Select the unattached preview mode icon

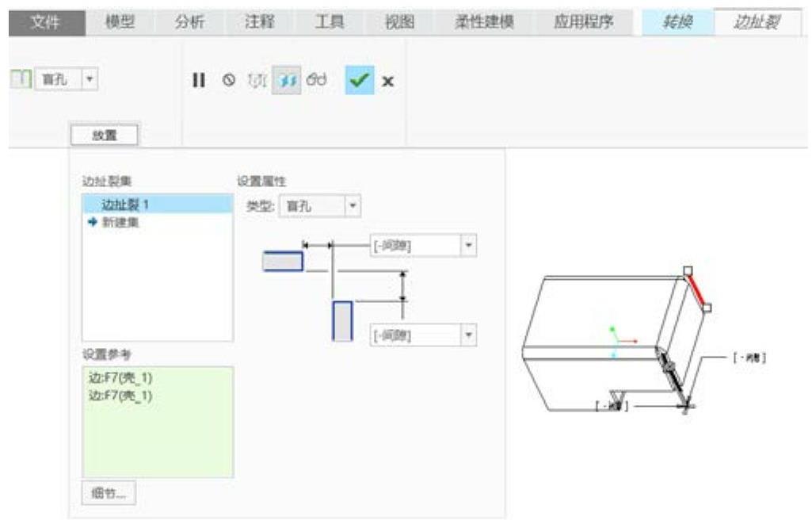click(258, 80)
